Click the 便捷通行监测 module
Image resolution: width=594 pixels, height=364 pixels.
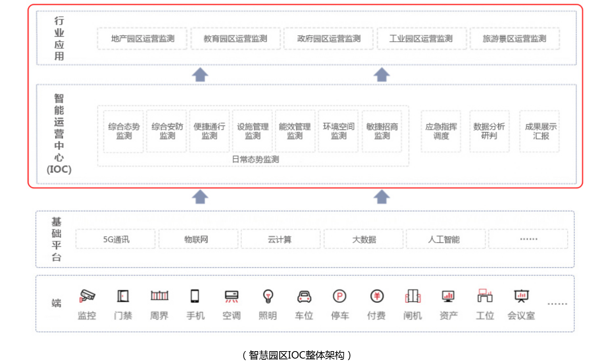click(209, 131)
